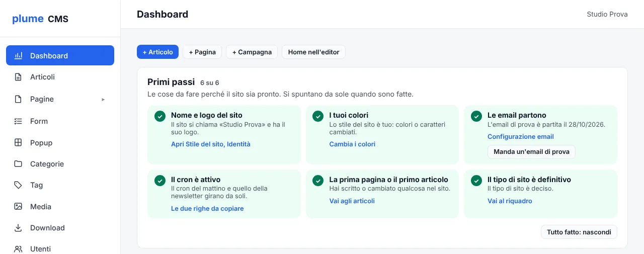Select Tag in the sidebar

(60, 185)
